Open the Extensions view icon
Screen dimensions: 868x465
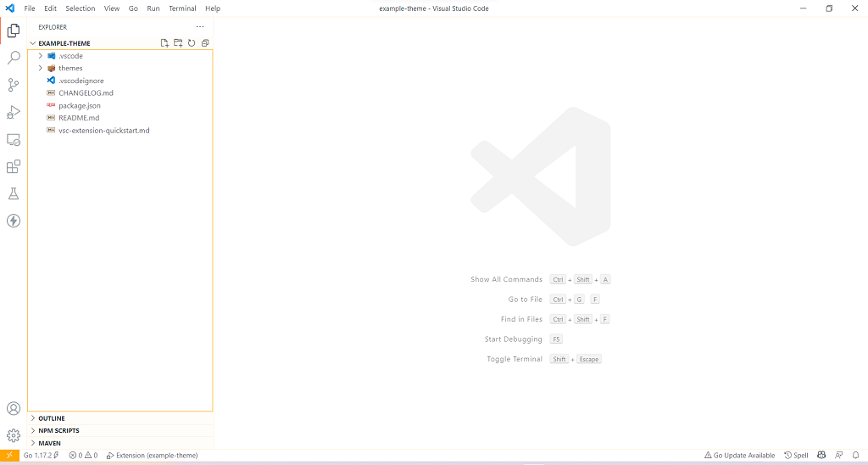pos(14,167)
